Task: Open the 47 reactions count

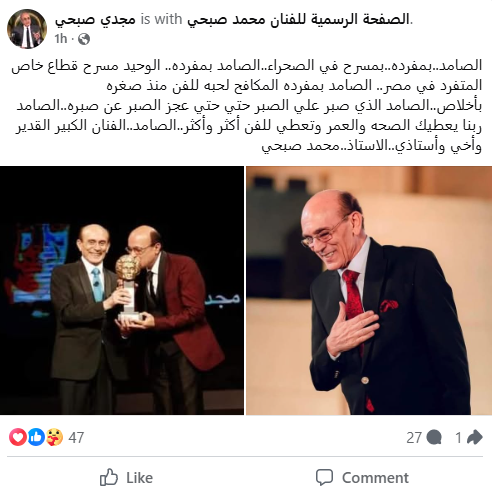Action: 76,437
